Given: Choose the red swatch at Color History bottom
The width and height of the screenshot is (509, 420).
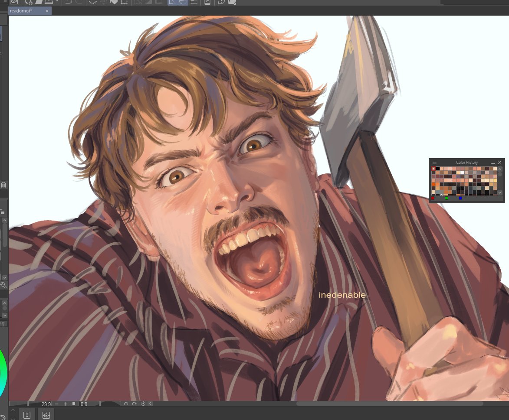Looking at the screenshot, I should coord(433,198).
